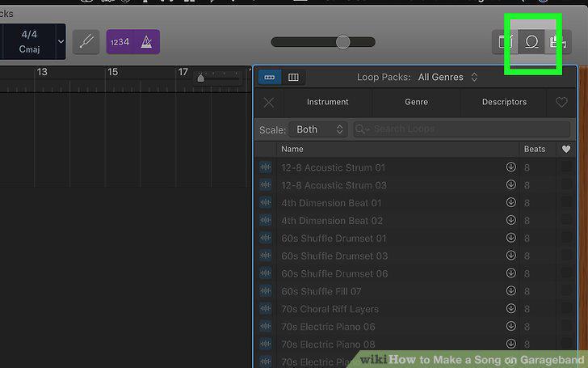Download 60s Shuffle Fill 07 loop
This screenshot has height=368, width=588.
pos(510,290)
